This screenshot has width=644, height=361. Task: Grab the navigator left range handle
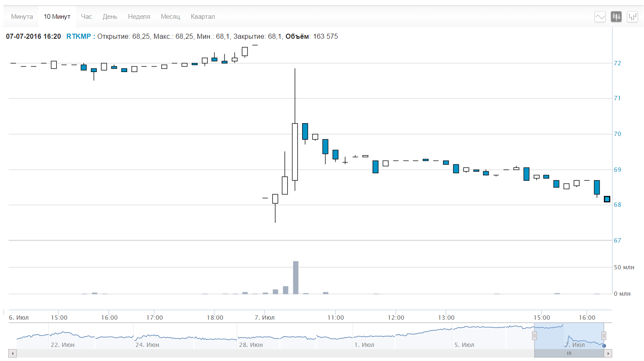click(x=534, y=336)
